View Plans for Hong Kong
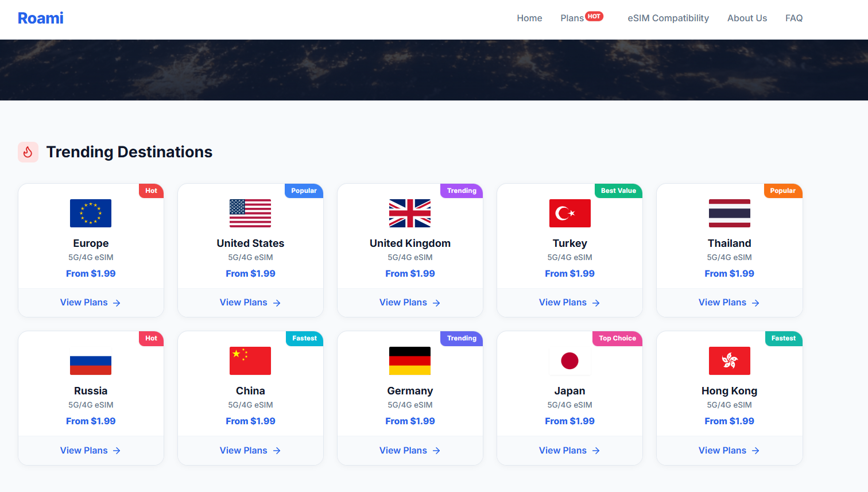This screenshot has width=868, height=492. coord(729,451)
